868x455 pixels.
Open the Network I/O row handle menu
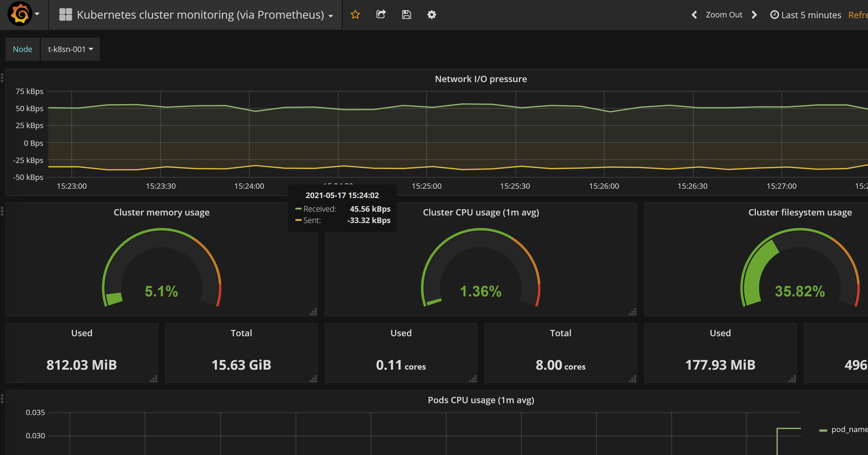tap(2, 78)
